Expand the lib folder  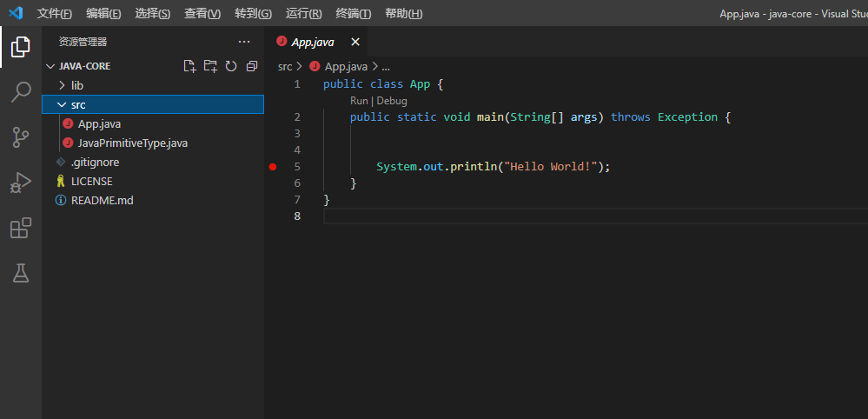tap(153, 86)
